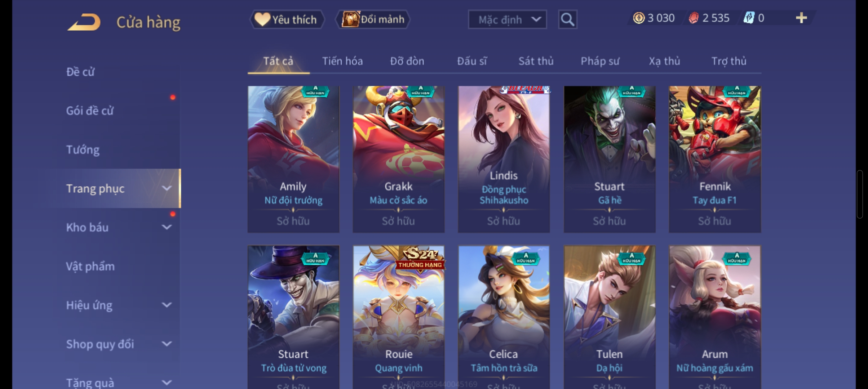This screenshot has width=868, height=389.
Task: Tap the red ruby currency icon
Action: 694,18
